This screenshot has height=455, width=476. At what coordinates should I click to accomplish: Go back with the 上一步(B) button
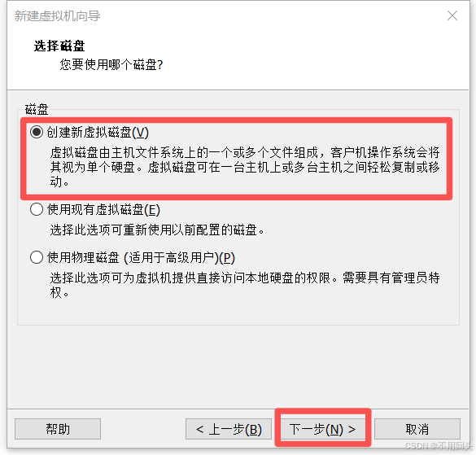229,429
